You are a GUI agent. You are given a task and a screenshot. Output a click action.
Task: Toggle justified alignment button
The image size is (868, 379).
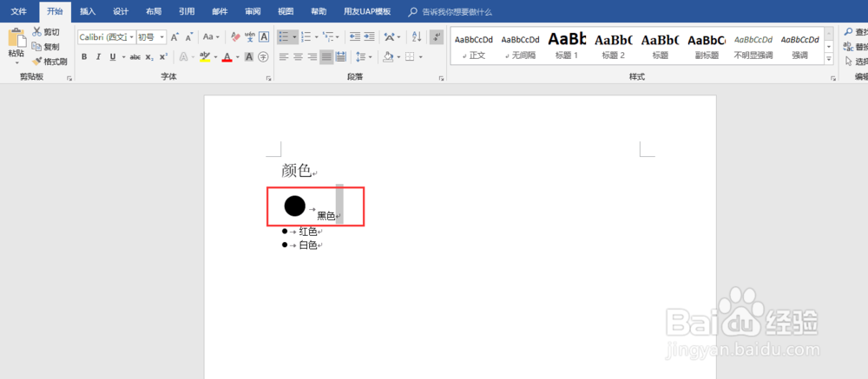point(326,57)
